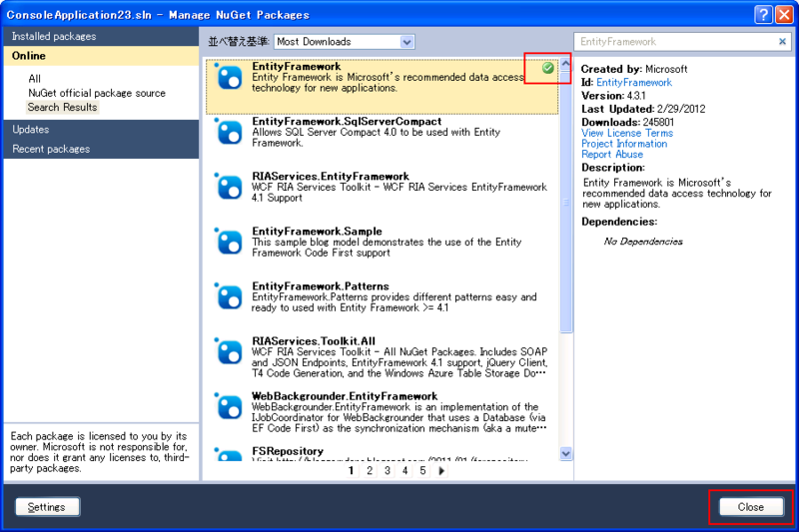Go to the next results page arrow
The width and height of the screenshot is (799, 532).
pyautogui.click(x=441, y=471)
